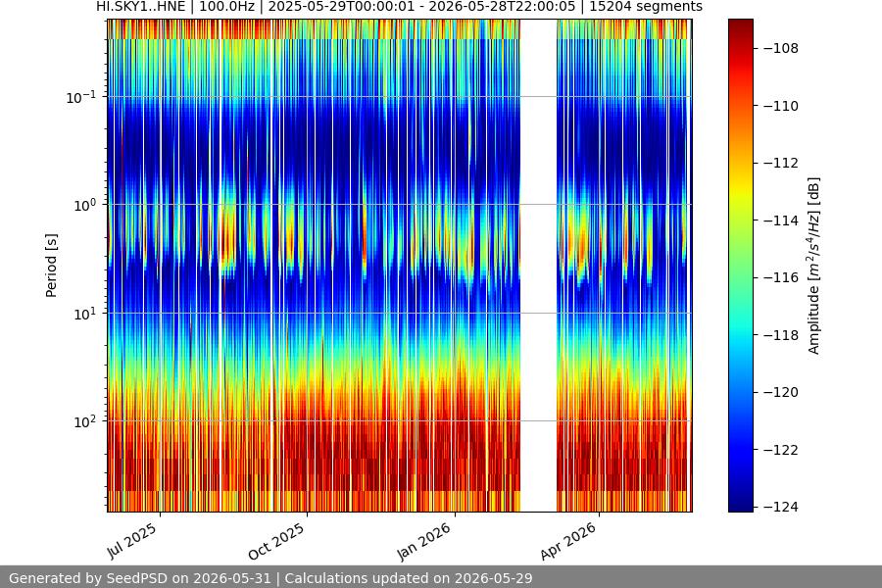Click the 'Jul 2025' x-axis label
The width and height of the screenshot is (882, 588).
point(131,541)
